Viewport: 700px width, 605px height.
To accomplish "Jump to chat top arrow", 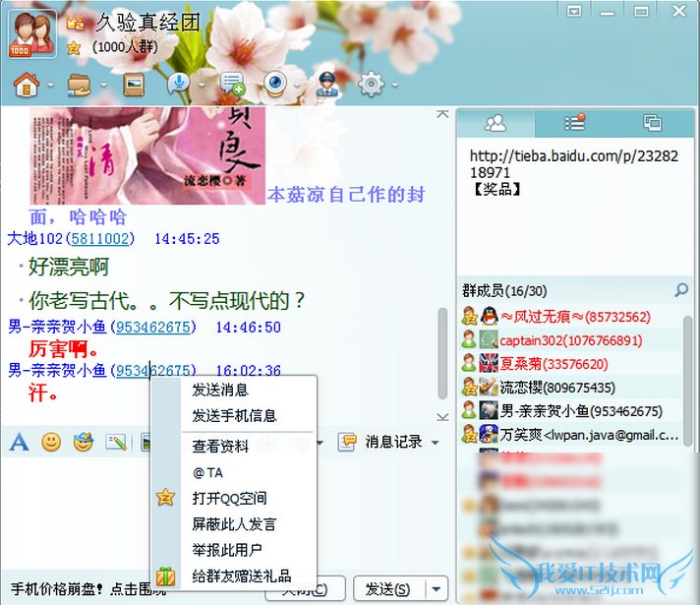I will (x=442, y=114).
